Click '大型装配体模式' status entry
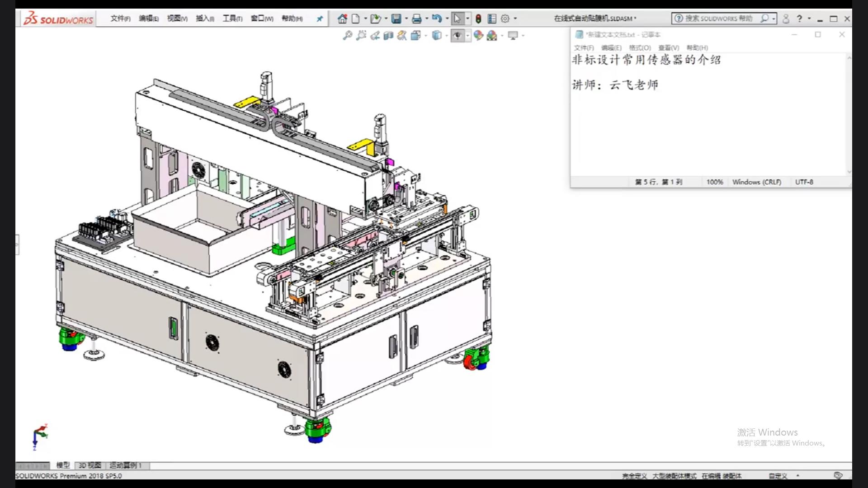The image size is (868, 488). 674,476
